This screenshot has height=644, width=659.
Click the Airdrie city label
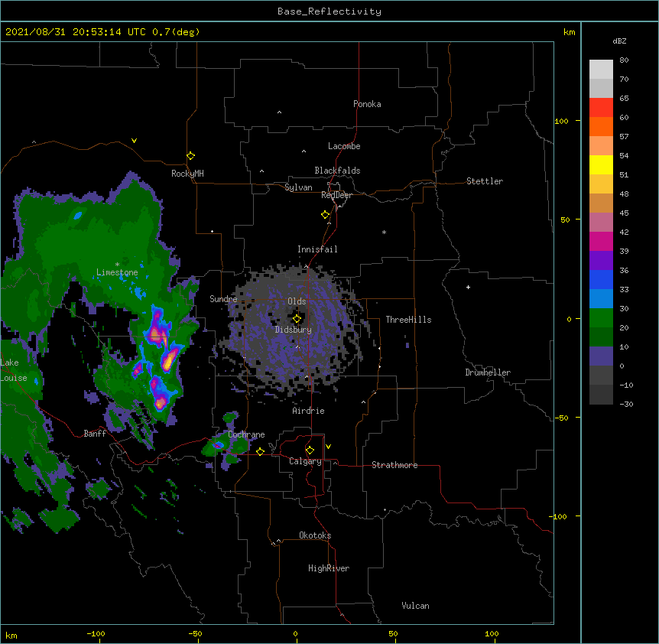[309, 411]
